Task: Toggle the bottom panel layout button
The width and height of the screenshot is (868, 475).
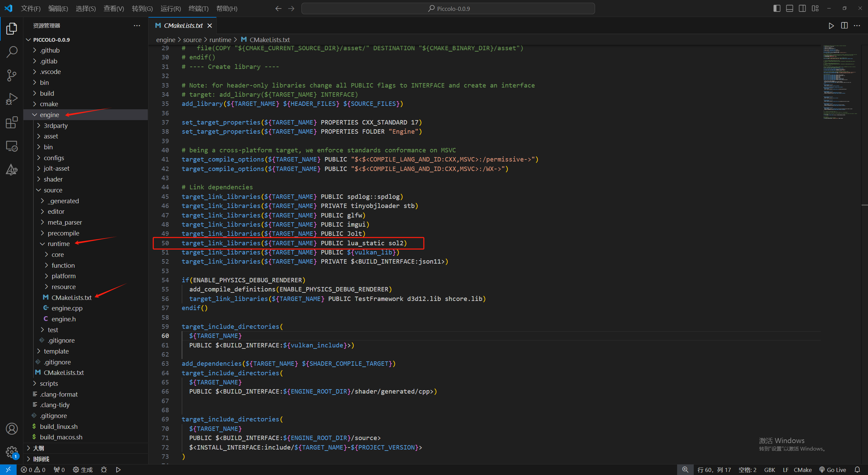Action: (x=790, y=8)
